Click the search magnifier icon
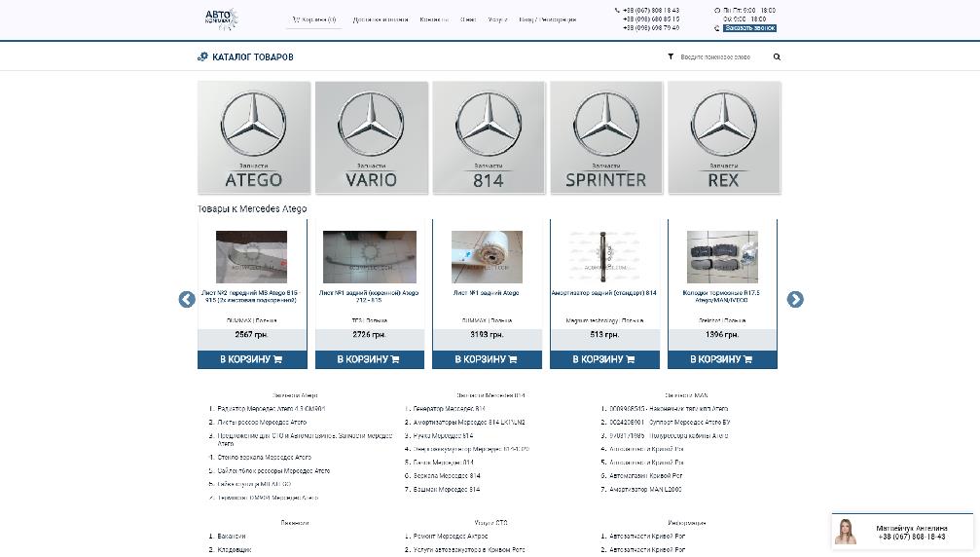Screen dimensions: 980x557 coord(777,57)
